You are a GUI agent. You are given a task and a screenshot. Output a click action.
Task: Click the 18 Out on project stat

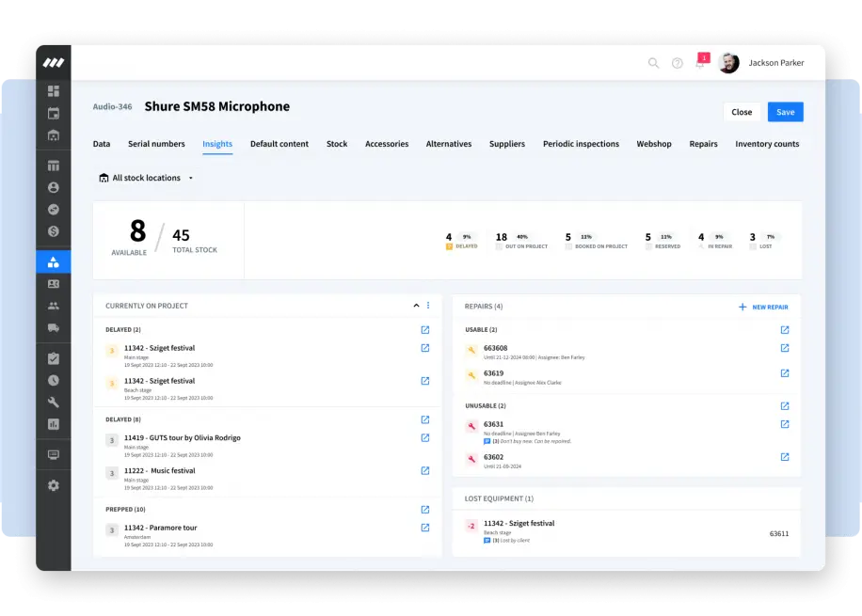[x=520, y=241]
